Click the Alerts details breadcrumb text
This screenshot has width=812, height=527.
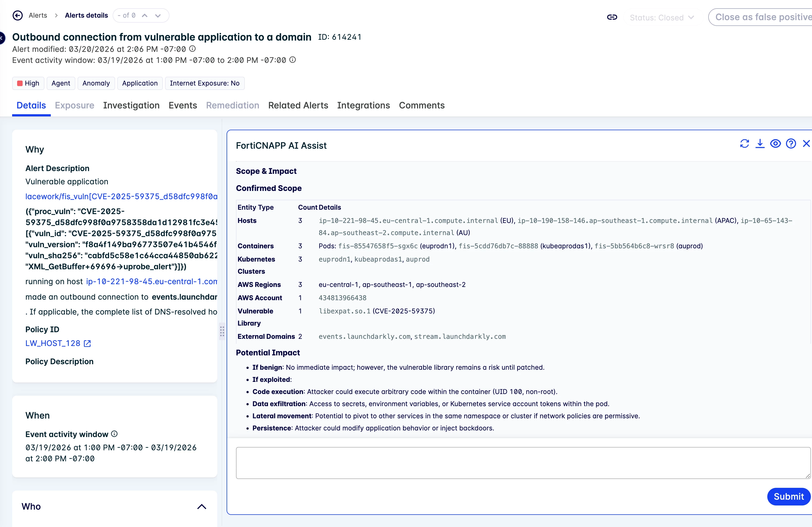pos(86,15)
